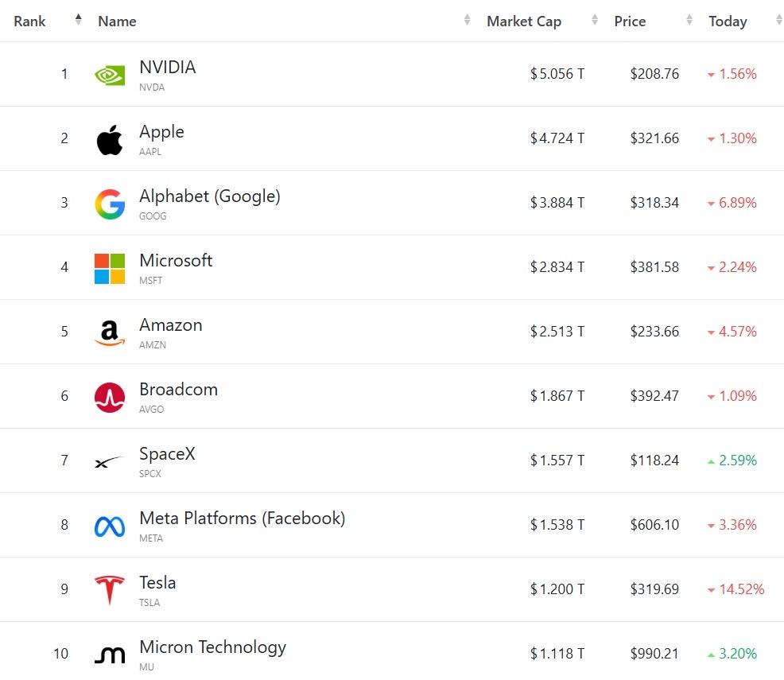Click the Micron Technology logo icon
The width and height of the screenshot is (784, 680).
coord(110,655)
